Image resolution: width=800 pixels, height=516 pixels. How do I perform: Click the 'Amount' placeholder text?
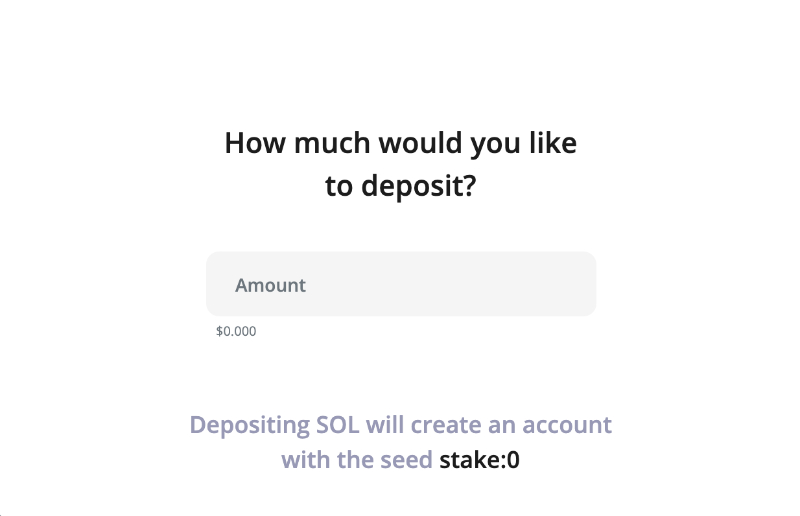[270, 285]
